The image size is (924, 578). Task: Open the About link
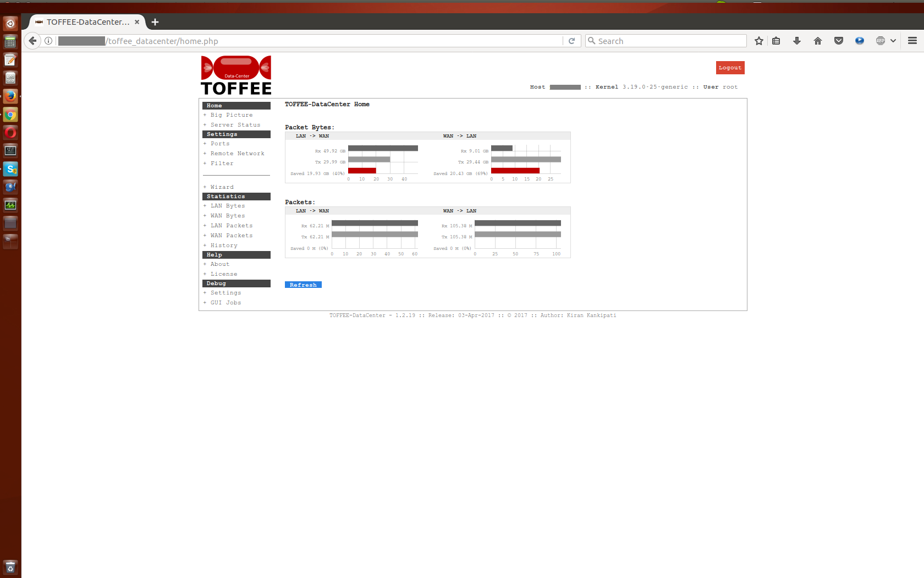pyautogui.click(x=220, y=264)
